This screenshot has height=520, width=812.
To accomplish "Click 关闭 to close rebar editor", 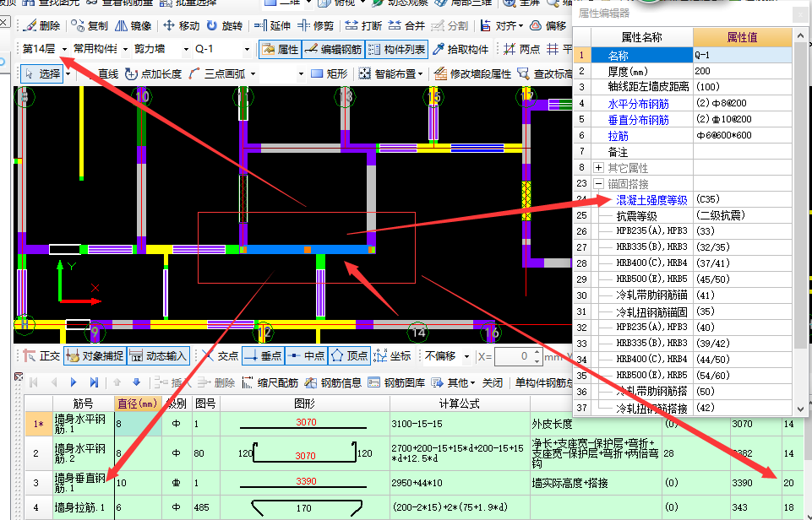I will (x=493, y=383).
